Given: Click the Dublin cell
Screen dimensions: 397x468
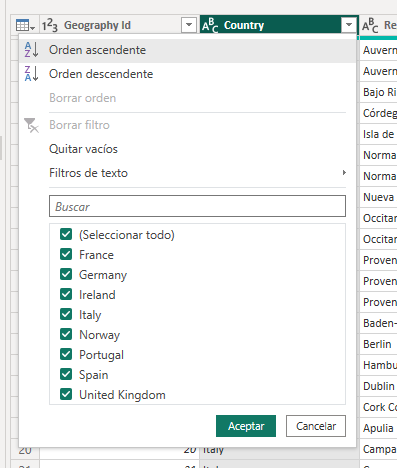Looking at the screenshot, I should coord(379,386).
